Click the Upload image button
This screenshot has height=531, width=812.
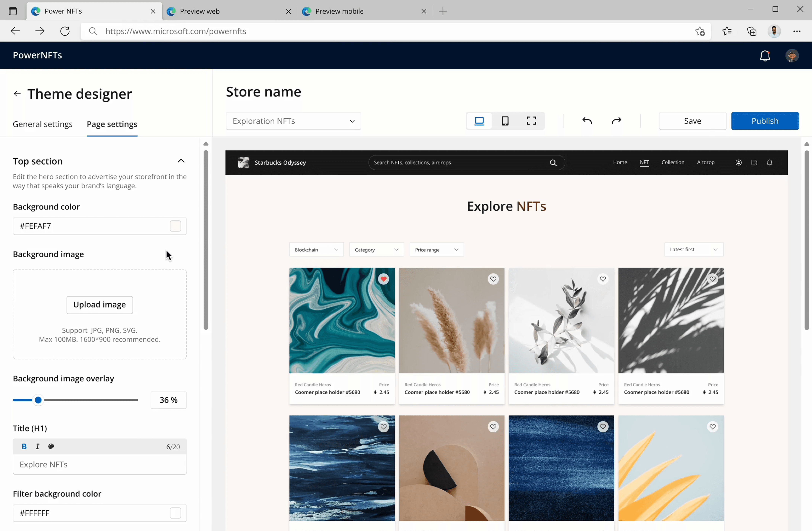(x=100, y=305)
